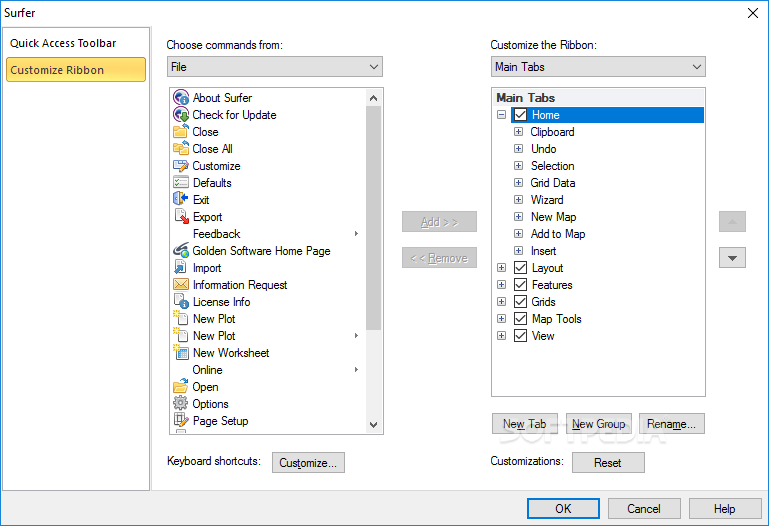This screenshot has height=526, width=769.
Task: Click the Help button
Action: coord(724,509)
